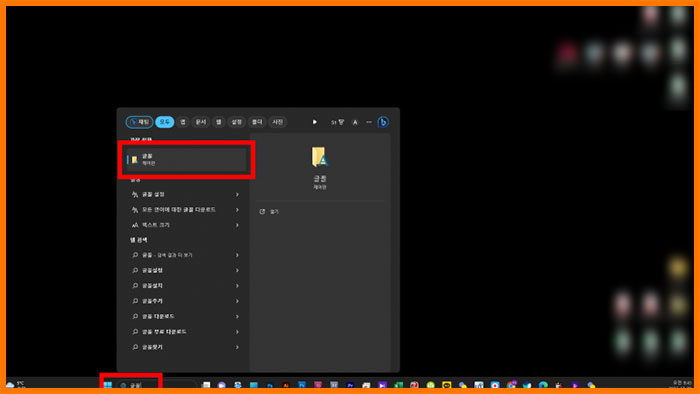Switch to the 폴더 filter tab

(257, 122)
